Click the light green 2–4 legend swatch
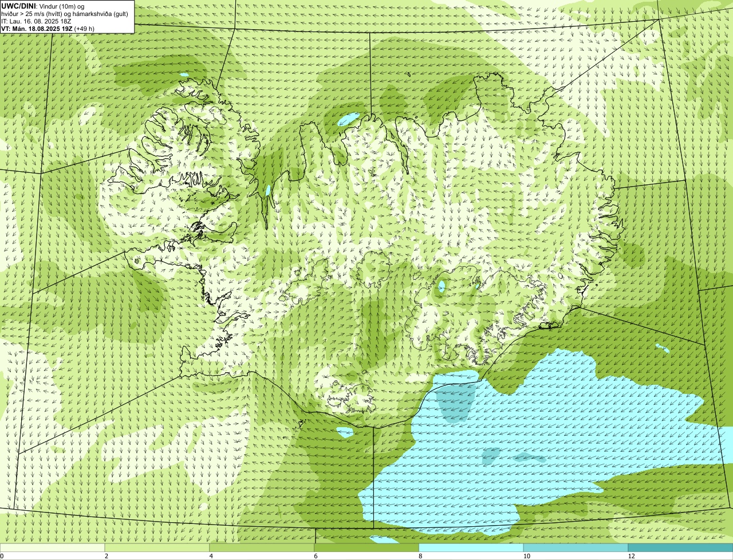The image size is (733, 560). pyautogui.click(x=157, y=547)
